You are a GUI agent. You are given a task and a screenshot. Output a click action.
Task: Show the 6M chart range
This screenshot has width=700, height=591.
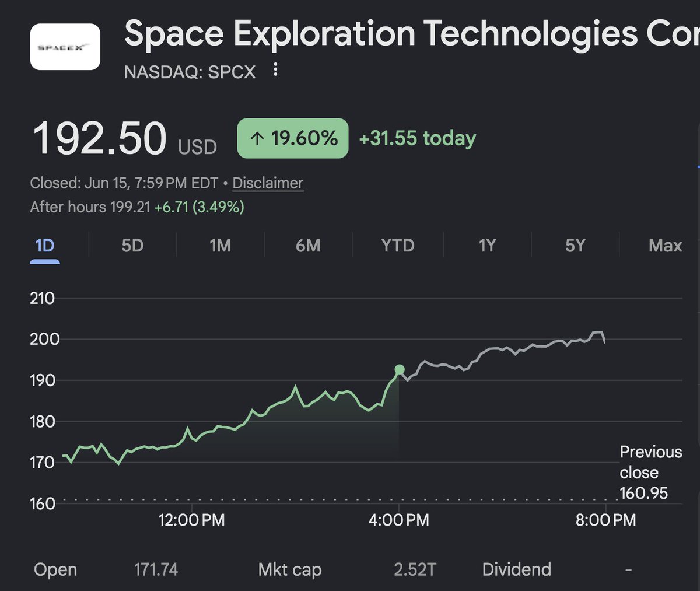point(308,246)
